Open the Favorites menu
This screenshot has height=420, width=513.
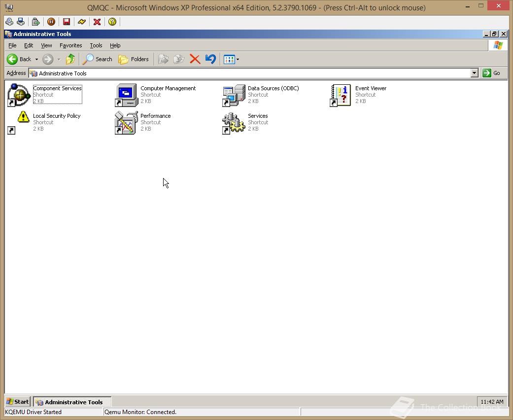(70, 45)
